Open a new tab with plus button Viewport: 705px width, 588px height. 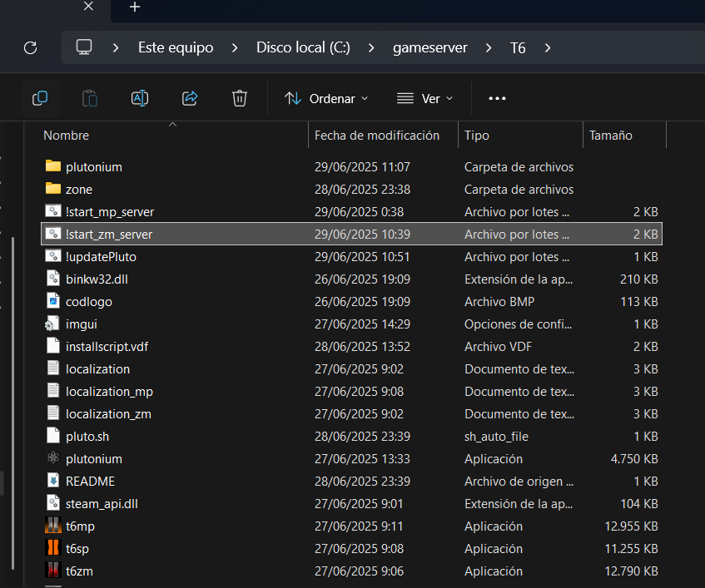[x=135, y=7]
